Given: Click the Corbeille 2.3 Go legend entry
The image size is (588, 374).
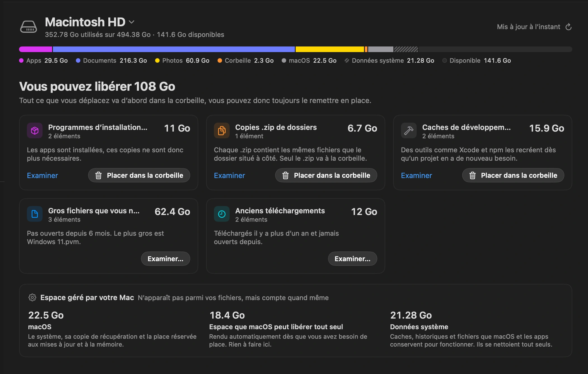Looking at the screenshot, I should [x=246, y=60].
